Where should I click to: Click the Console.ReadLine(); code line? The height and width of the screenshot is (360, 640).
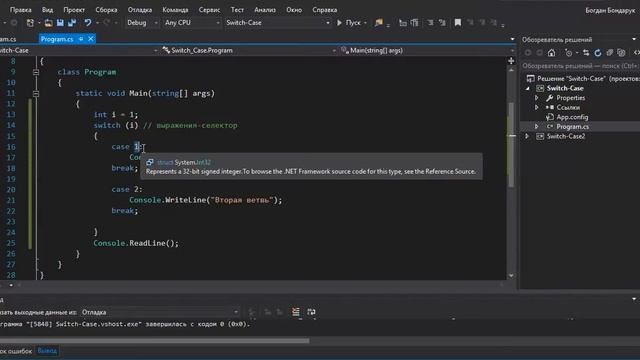[x=136, y=243]
